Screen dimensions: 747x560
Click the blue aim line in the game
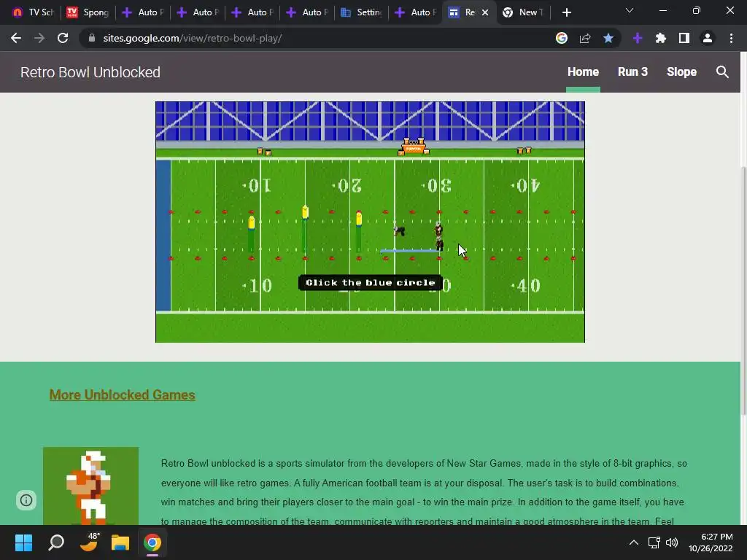click(409, 251)
